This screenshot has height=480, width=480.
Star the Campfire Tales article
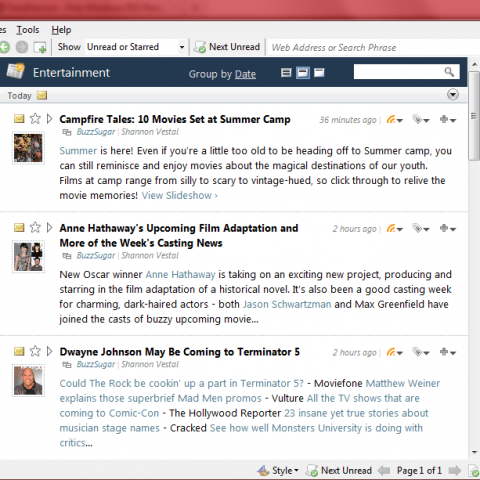coord(35,119)
